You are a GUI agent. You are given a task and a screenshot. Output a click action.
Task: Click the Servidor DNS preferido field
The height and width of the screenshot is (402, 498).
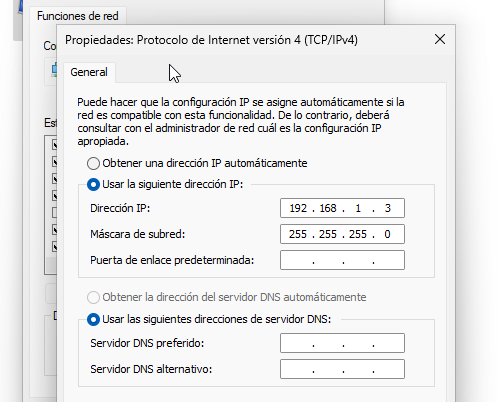342,343
